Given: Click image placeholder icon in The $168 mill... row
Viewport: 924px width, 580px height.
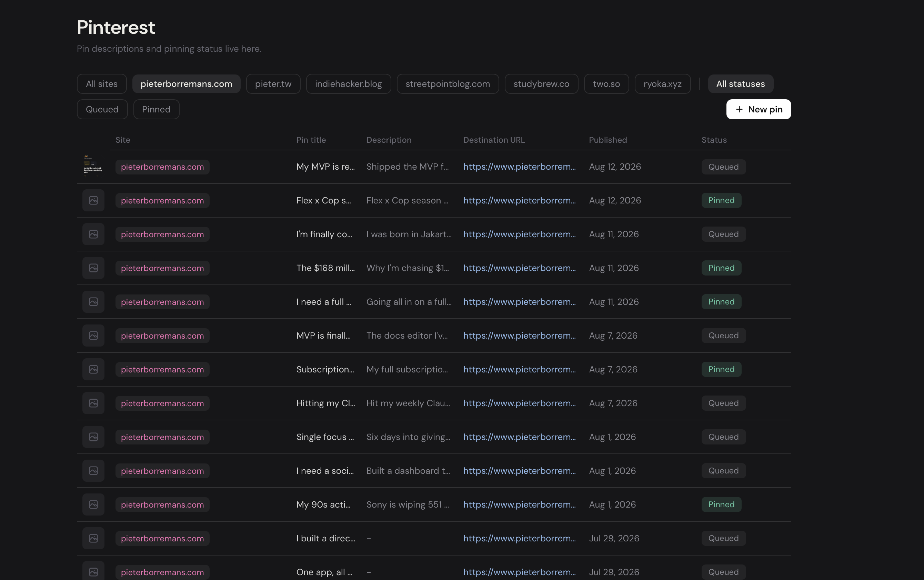Looking at the screenshot, I should pyautogui.click(x=93, y=268).
